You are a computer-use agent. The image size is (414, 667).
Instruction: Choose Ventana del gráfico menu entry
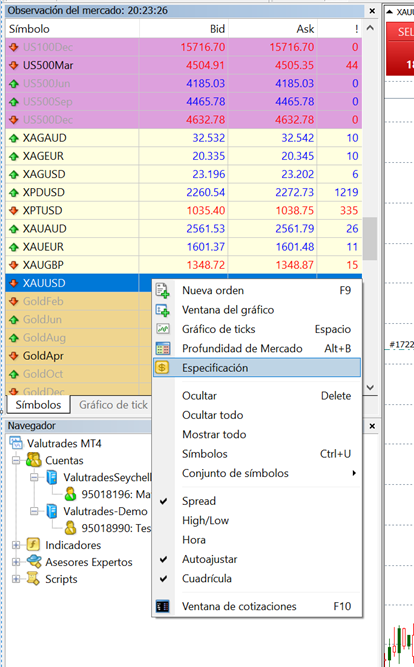tap(257, 310)
